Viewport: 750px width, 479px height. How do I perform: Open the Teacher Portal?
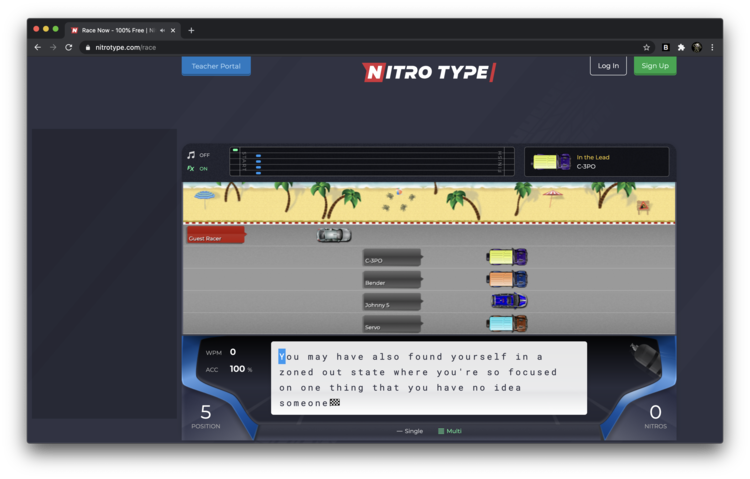click(216, 66)
